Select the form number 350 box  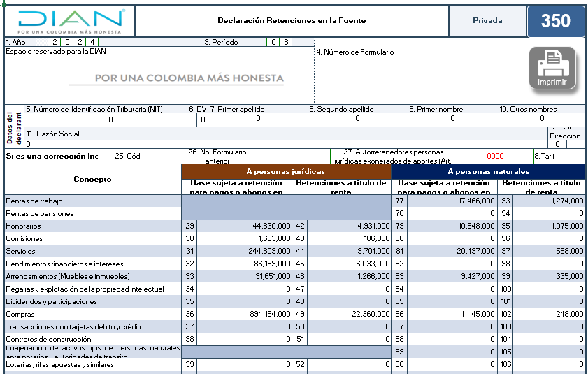pos(556,21)
